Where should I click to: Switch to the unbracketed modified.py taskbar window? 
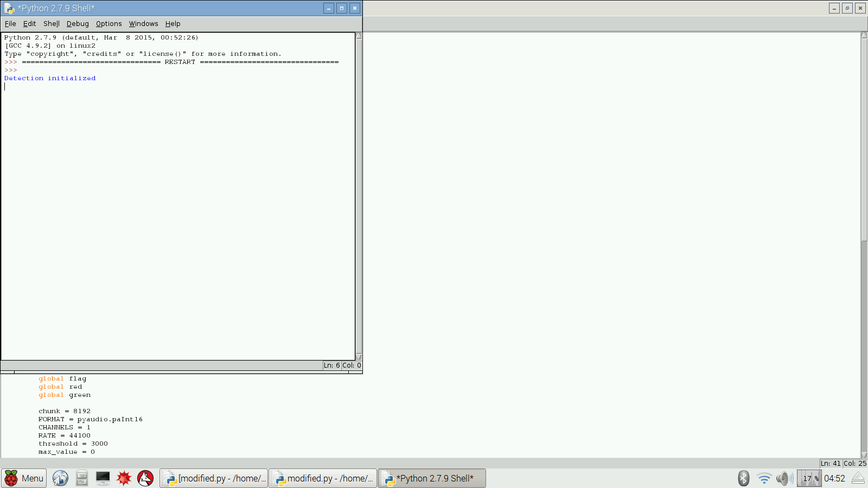tap(323, 478)
